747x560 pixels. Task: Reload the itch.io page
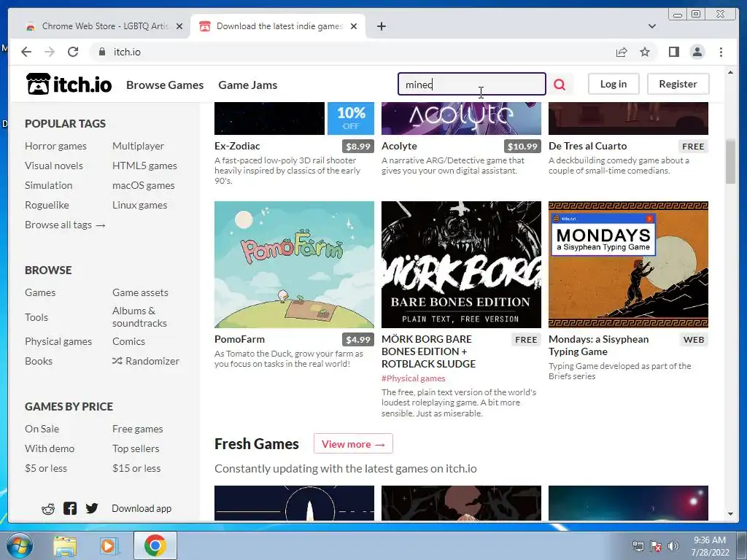click(x=73, y=52)
